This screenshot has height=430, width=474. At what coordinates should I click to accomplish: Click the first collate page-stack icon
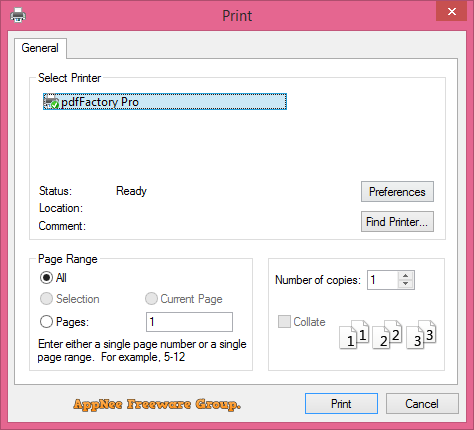click(354, 335)
